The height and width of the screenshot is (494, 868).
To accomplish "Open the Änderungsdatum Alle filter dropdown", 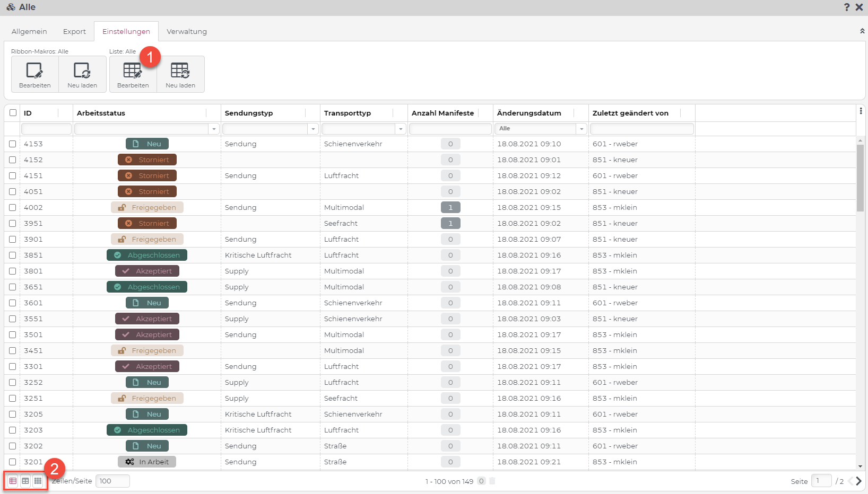I will point(581,129).
